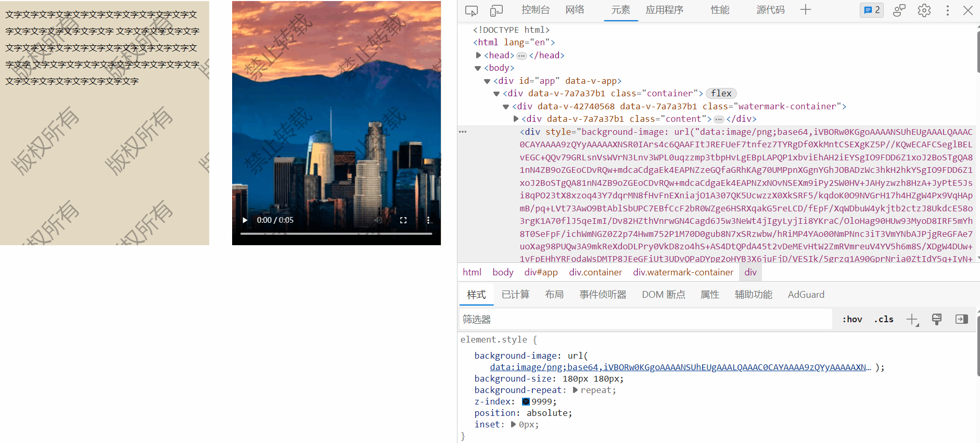The image size is (980, 443).
Task: Select the 元素 tab
Action: [x=620, y=10]
